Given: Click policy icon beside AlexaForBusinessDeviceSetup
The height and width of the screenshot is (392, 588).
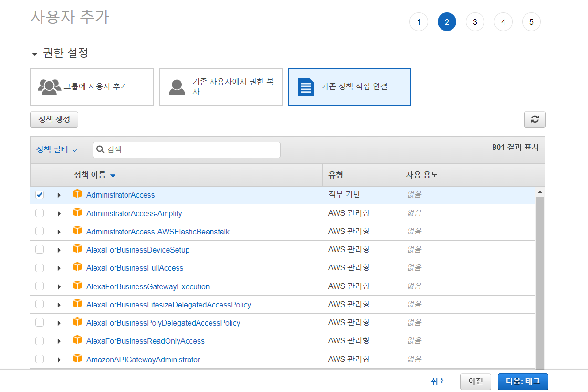Looking at the screenshot, I should (x=77, y=249).
